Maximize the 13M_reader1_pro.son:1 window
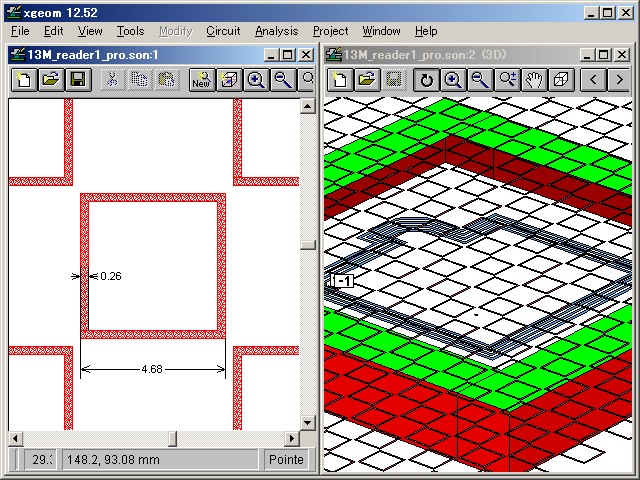 pyautogui.click(x=288, y=55)
